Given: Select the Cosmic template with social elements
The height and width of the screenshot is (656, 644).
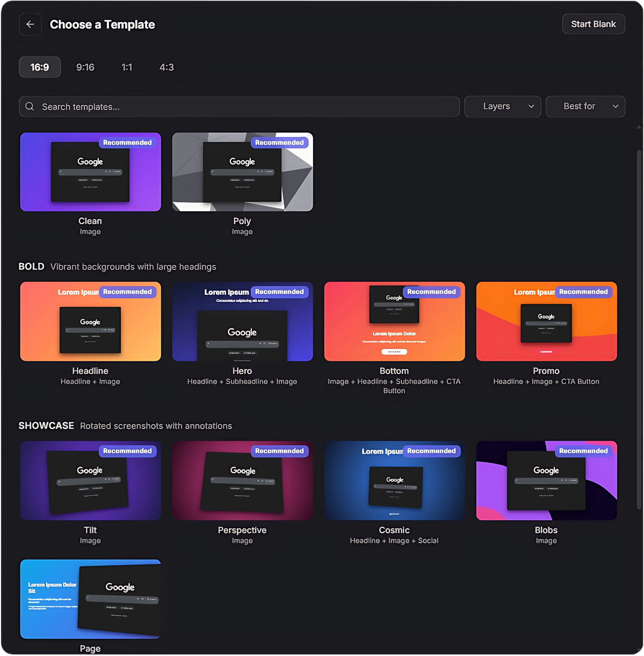Looking at the screenshot, I should (x=394, y=481).
